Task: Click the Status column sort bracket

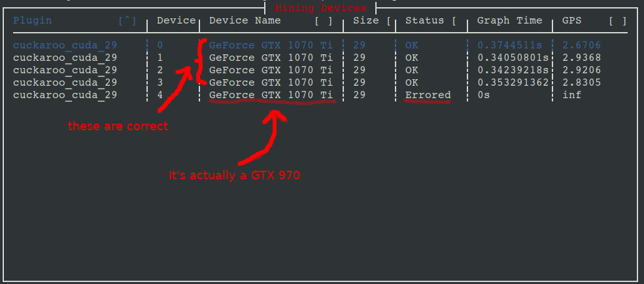Action: pyautogui.click(x=454, y=20)
